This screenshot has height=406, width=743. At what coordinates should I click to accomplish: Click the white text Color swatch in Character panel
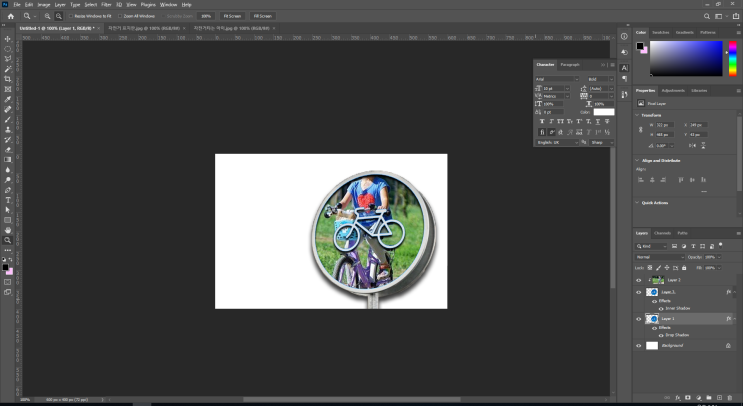[604, 112]
